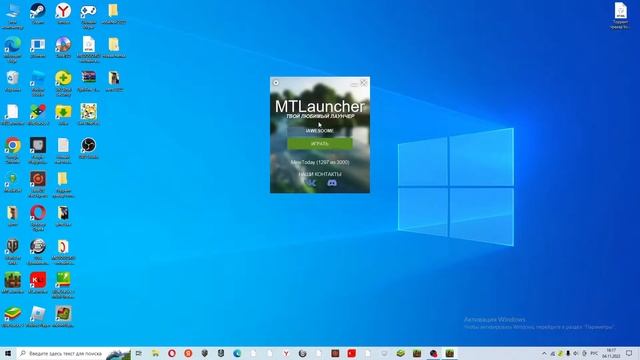
Task: Open Task View on the taskbar
Action: pos(139,353)
